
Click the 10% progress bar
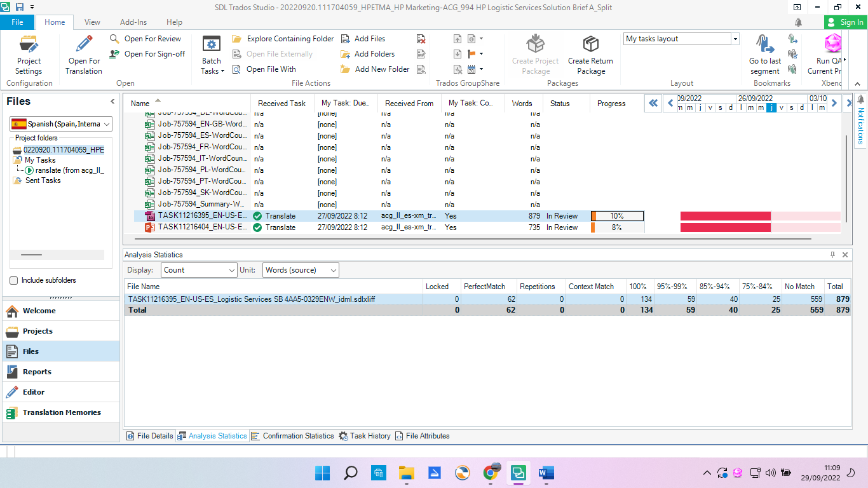pos(617,216)
